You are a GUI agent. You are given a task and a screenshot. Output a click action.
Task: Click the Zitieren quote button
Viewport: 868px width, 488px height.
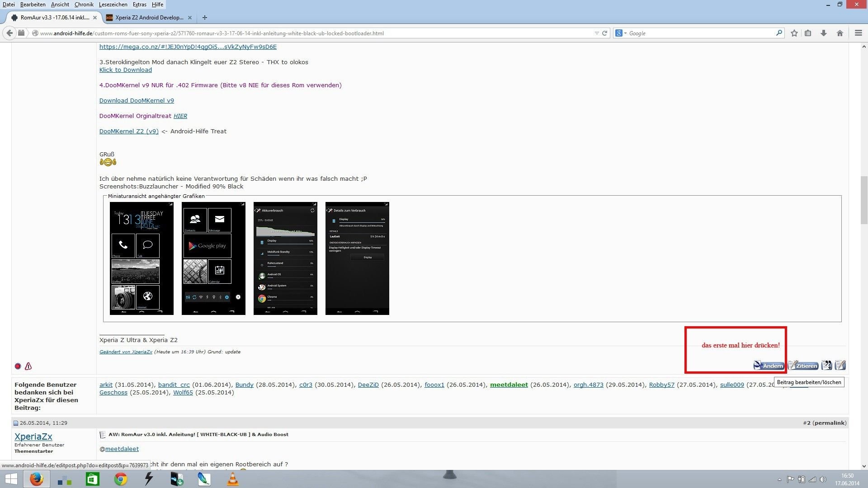tap(803, 366)
